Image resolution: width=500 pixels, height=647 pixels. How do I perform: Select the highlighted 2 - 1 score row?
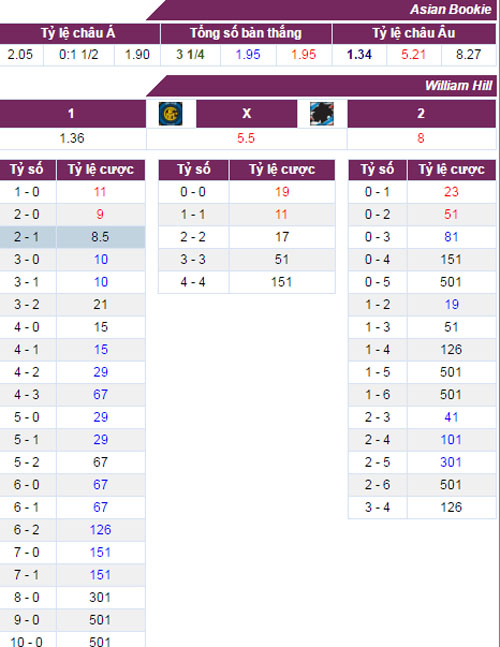click(72, 237)
